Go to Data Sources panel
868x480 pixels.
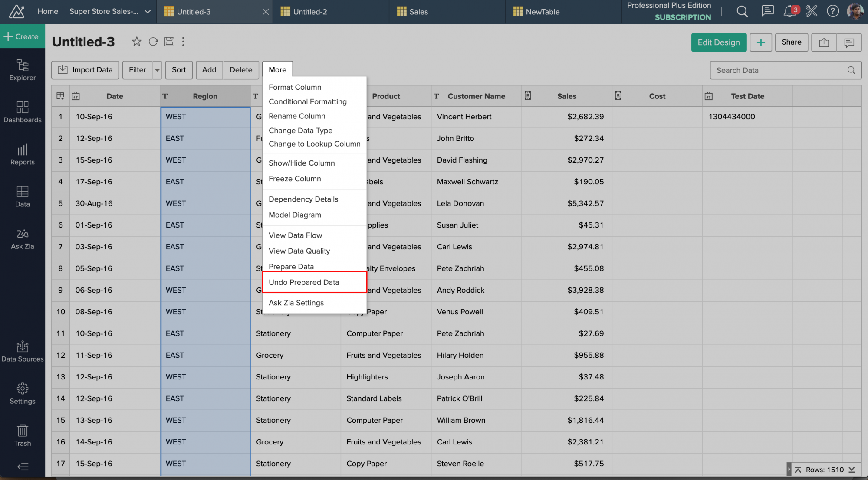tap(23, 351)
